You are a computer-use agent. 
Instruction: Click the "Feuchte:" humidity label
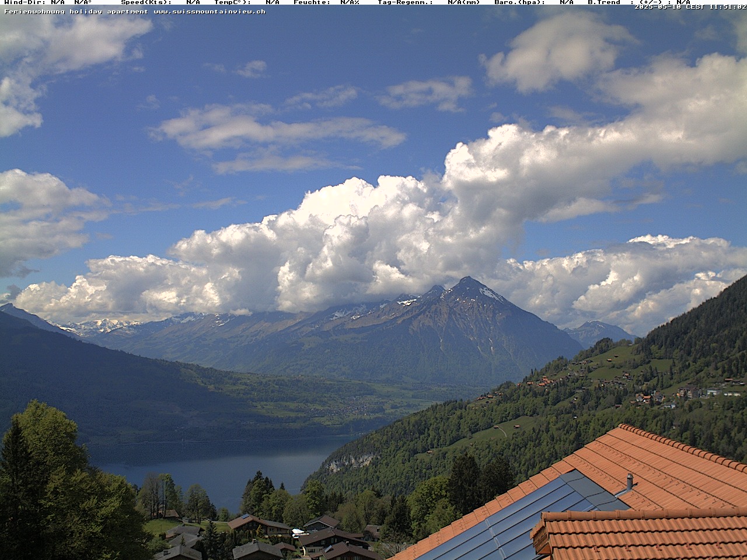(312, 2)
